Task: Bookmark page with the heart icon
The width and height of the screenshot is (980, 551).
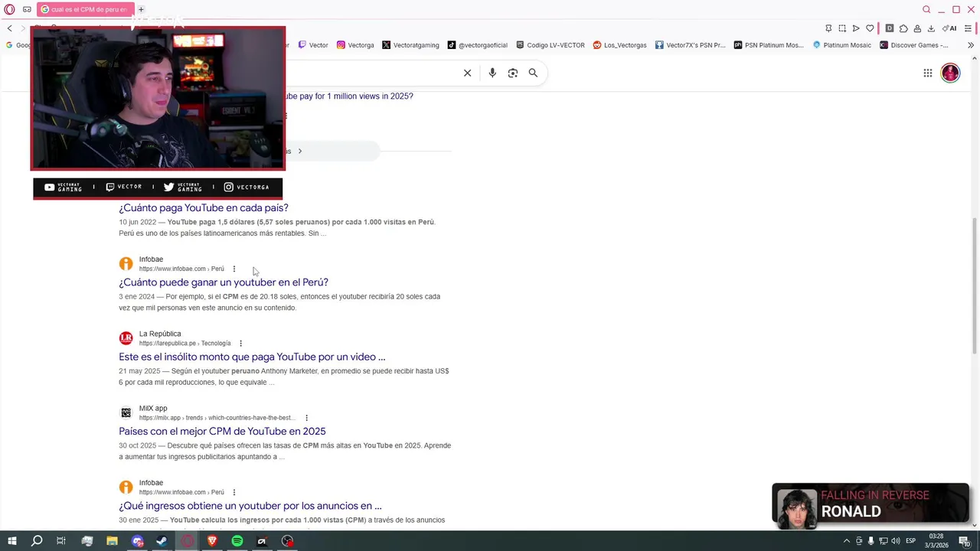Action: click(x=870, y=28)
